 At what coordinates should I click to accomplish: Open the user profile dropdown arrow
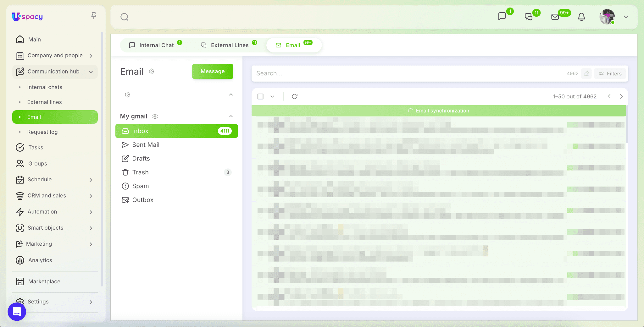[x=626, y=17]
